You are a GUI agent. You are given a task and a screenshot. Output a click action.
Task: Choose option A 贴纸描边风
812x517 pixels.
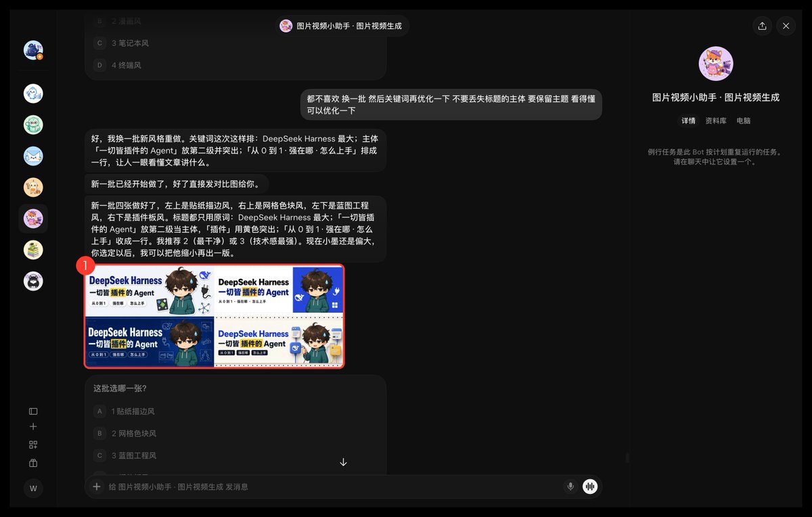[x=235, y=411]
